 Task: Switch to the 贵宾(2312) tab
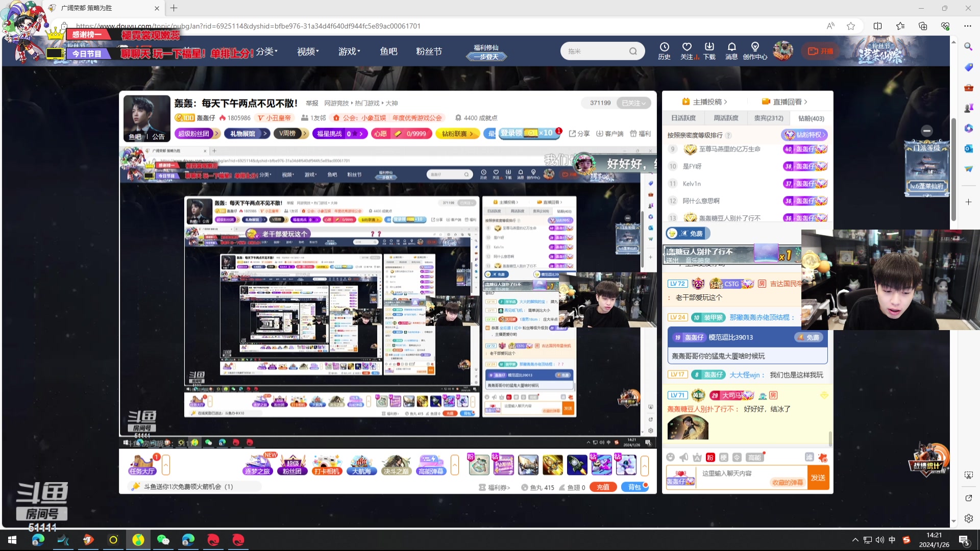[768, 118]
